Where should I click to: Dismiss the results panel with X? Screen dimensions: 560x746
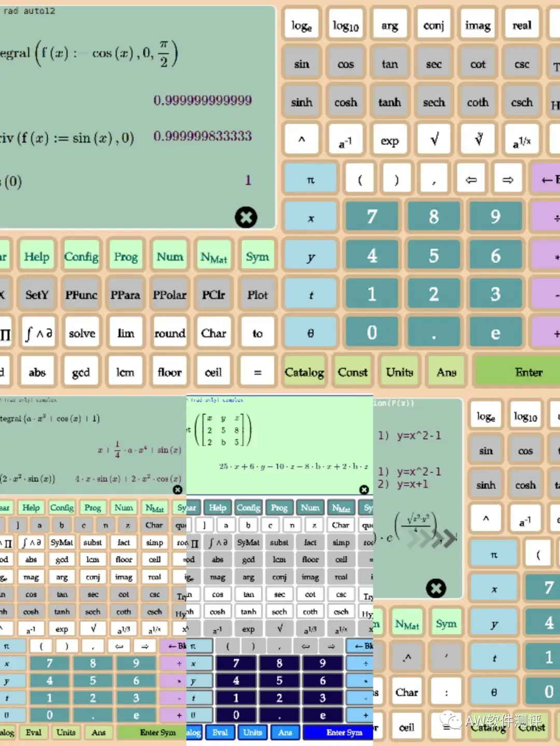[246, 217]
